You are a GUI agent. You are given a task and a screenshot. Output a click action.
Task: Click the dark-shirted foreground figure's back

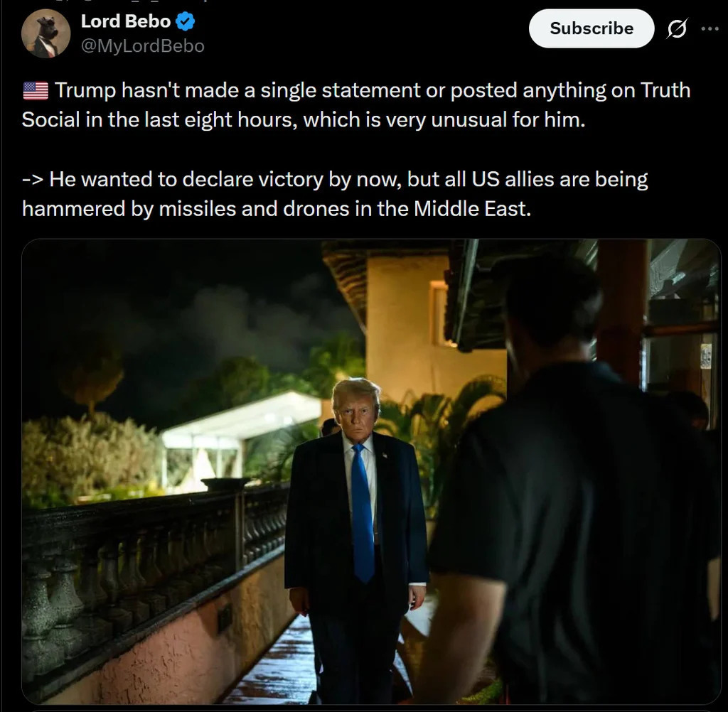[x=569, y=497]
